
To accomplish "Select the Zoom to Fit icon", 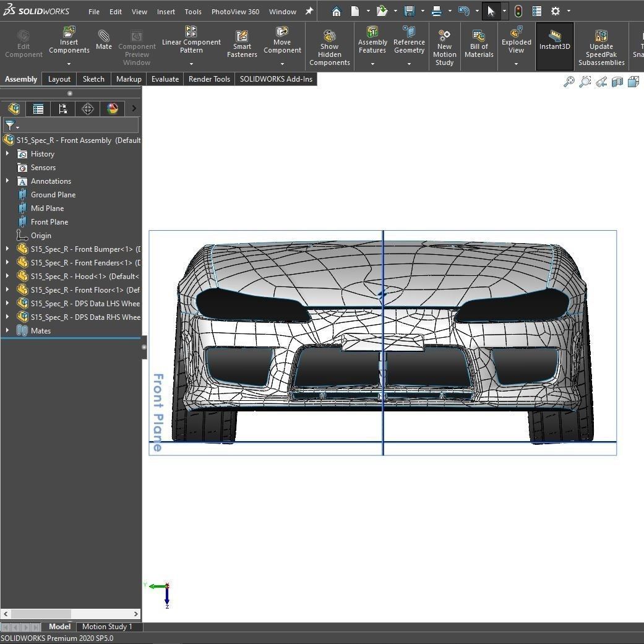I will [569, 81].
